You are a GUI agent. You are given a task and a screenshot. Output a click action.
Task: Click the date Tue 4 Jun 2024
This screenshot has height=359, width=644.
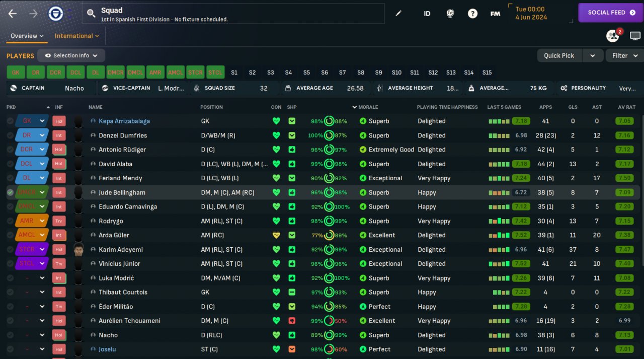point(531,13)
